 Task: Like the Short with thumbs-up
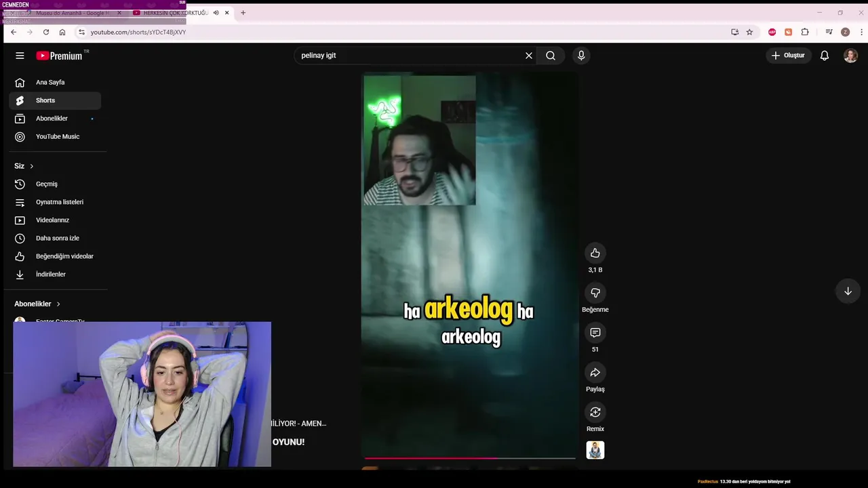point(595,253)
